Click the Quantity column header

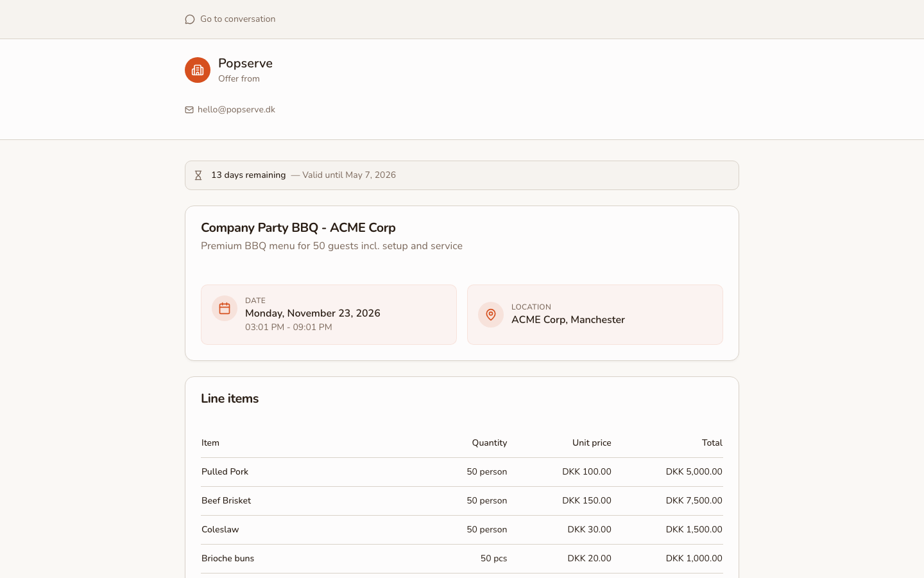490,442
